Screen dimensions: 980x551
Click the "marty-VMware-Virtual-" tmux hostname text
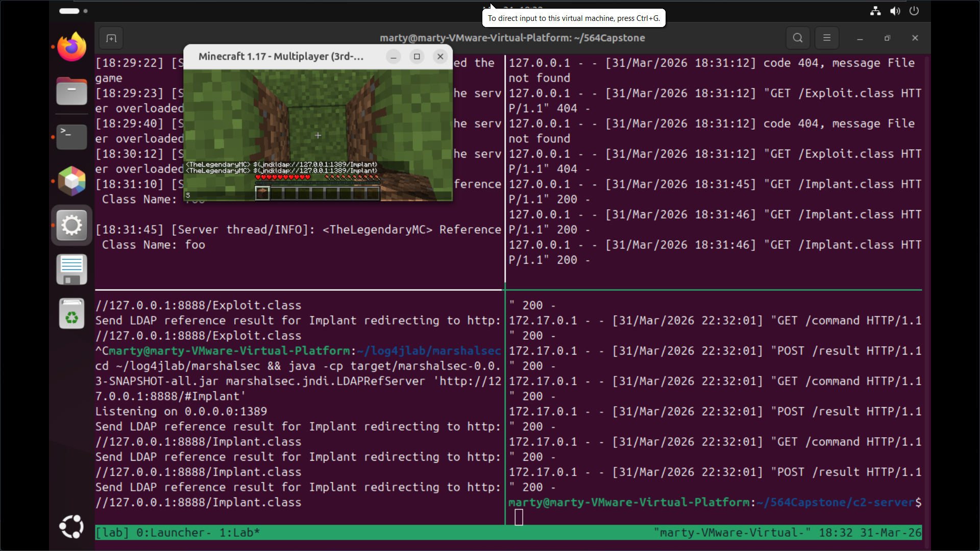pyautogui.click(x=732, y=533)
